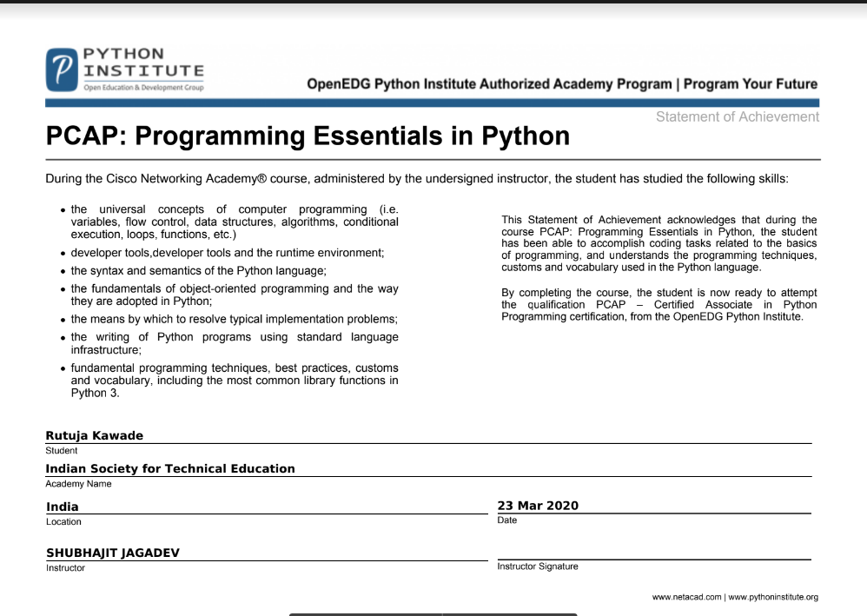Click 'Open Education & Development Group' tagline
Screen dimensions: 867x616
coord(143,88)
